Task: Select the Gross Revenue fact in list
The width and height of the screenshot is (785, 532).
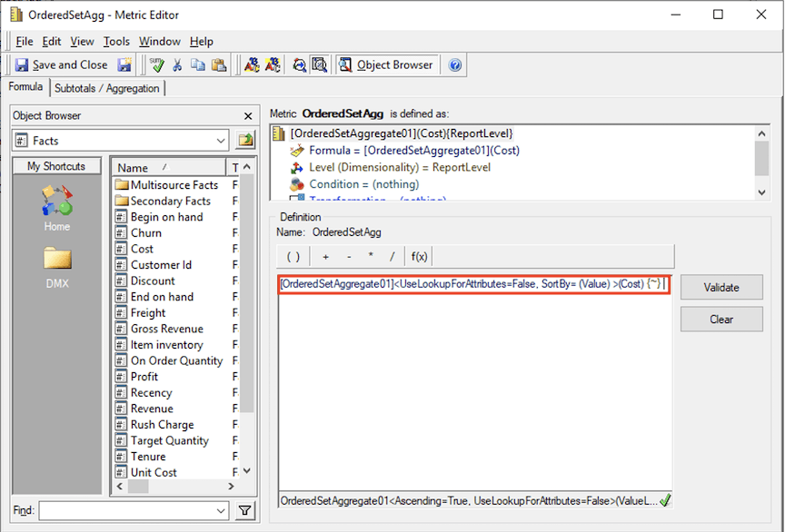Action: click(166, 329)
